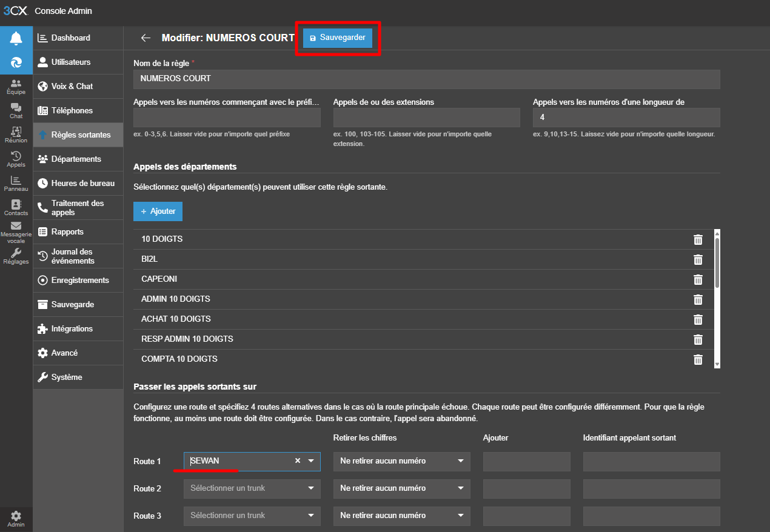Click Route 1 Identifiant appelant sortant field
770x532 pixels.
click(x=652, y=461)
